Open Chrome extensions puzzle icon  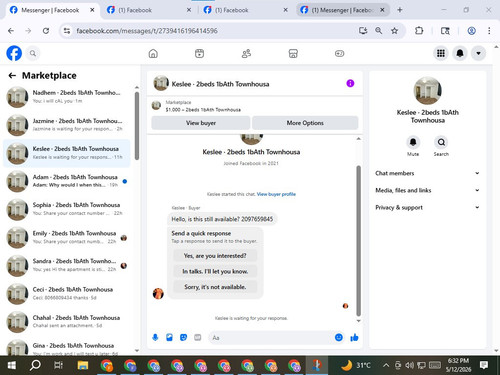click(x=419, y=31)
